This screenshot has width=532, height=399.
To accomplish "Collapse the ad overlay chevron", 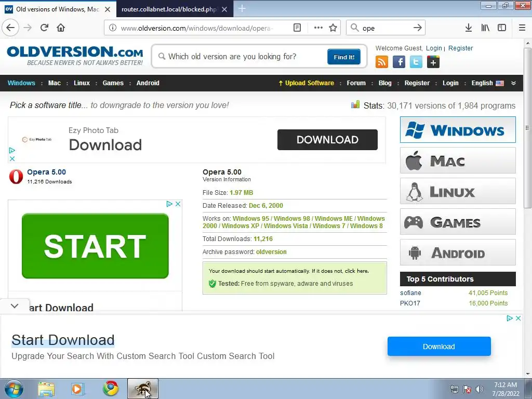I will [x=15, y=305].
